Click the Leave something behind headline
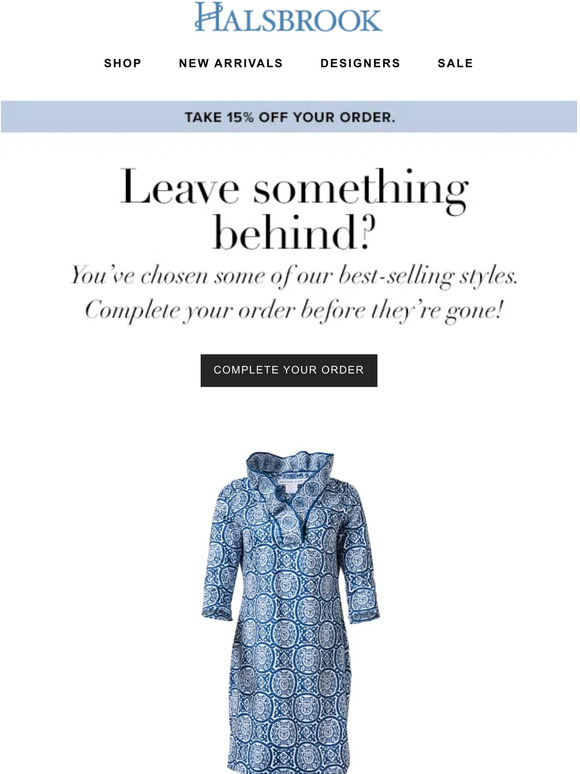 [294, 209]
